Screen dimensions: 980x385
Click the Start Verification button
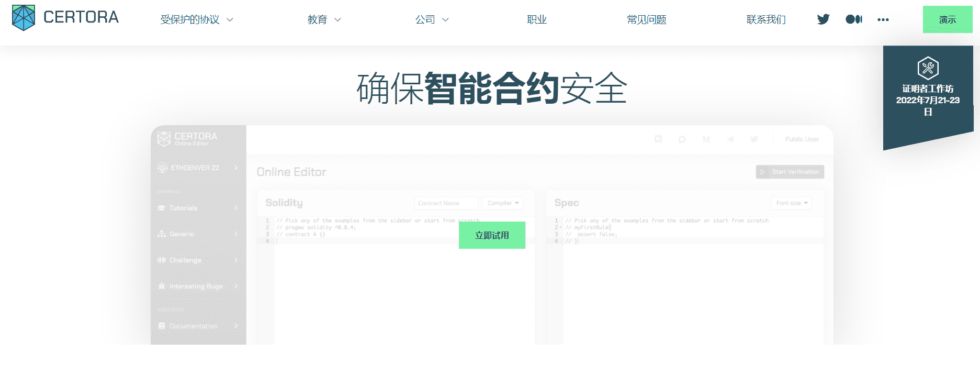790,172
